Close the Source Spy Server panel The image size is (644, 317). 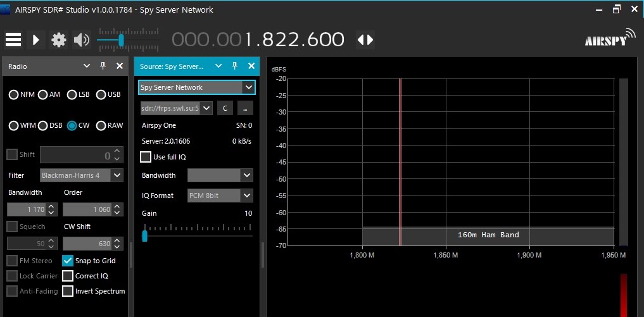click(x=251, y=66)
